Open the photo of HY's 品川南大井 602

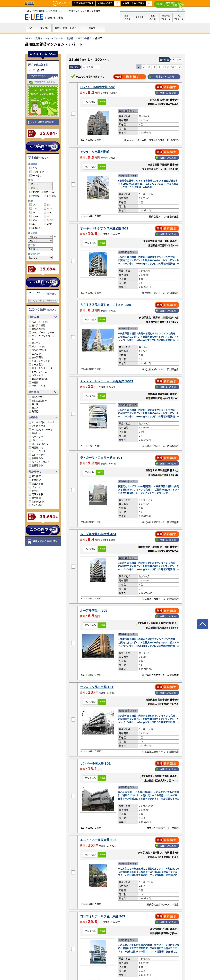point(98,122)
